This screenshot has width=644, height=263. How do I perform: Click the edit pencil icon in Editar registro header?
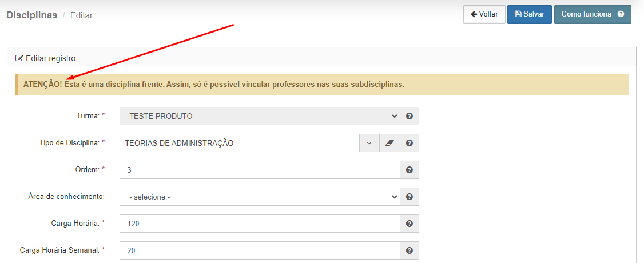(19, 58)
